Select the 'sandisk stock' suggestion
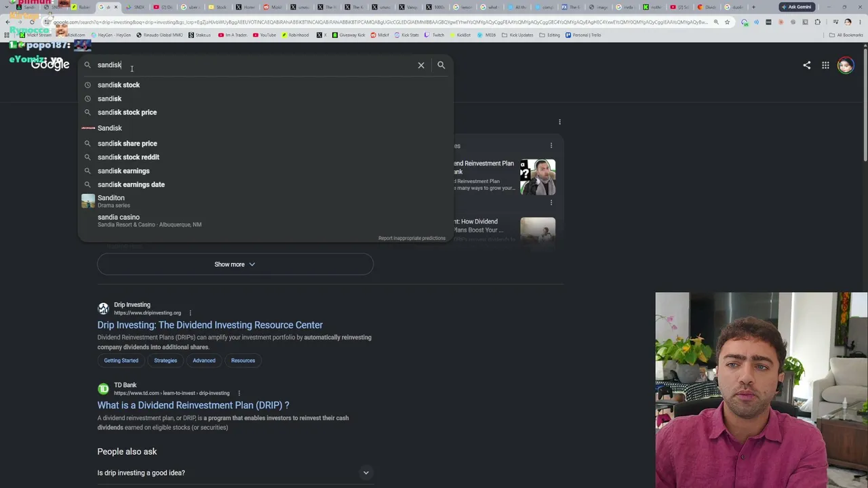The image size is (868, 488). coord(265,85)
